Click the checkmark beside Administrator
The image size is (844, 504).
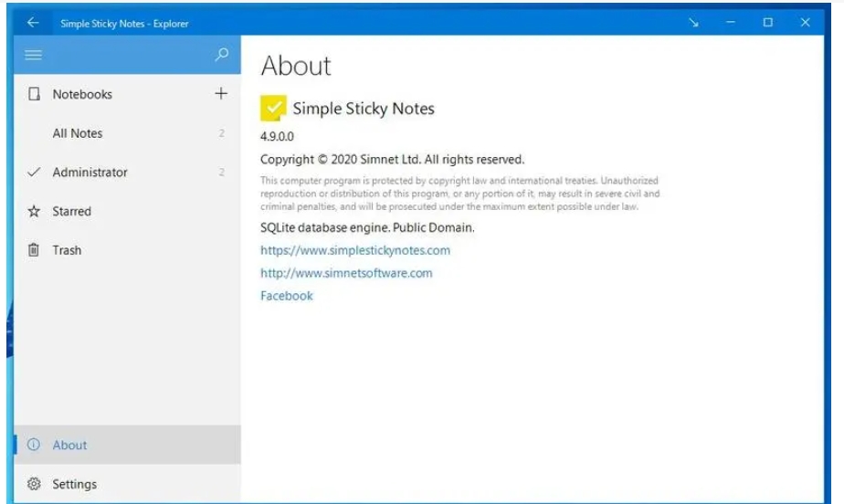[x=34, y=173]
